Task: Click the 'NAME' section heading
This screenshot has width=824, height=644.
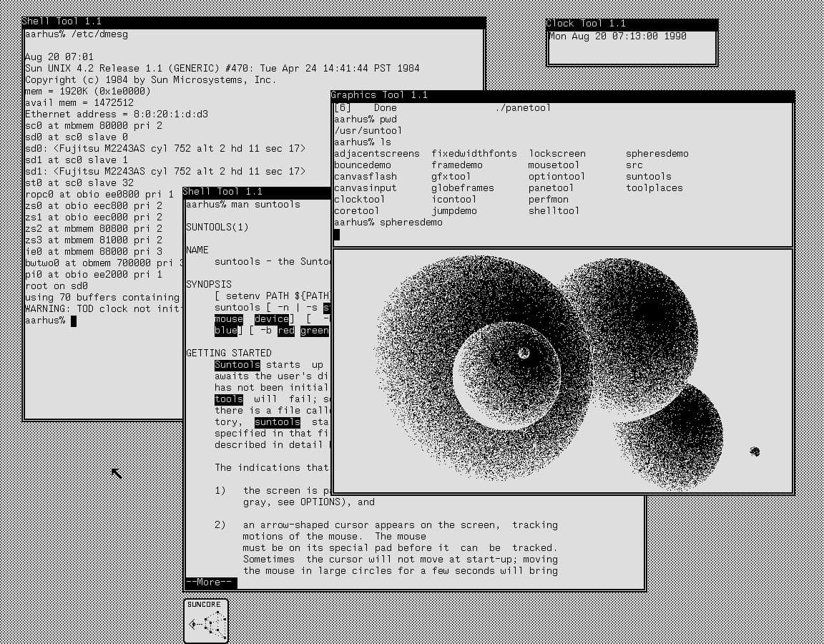Action: [197, 250]
